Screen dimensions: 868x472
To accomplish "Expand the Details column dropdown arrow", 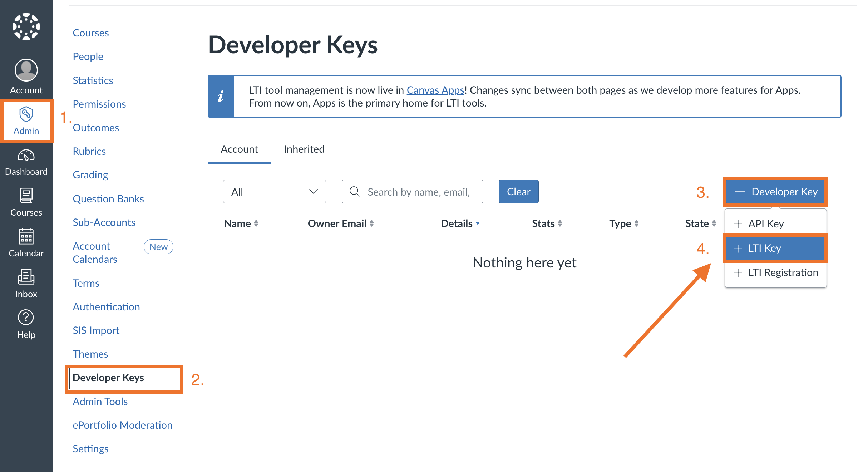I will point(478,223).
